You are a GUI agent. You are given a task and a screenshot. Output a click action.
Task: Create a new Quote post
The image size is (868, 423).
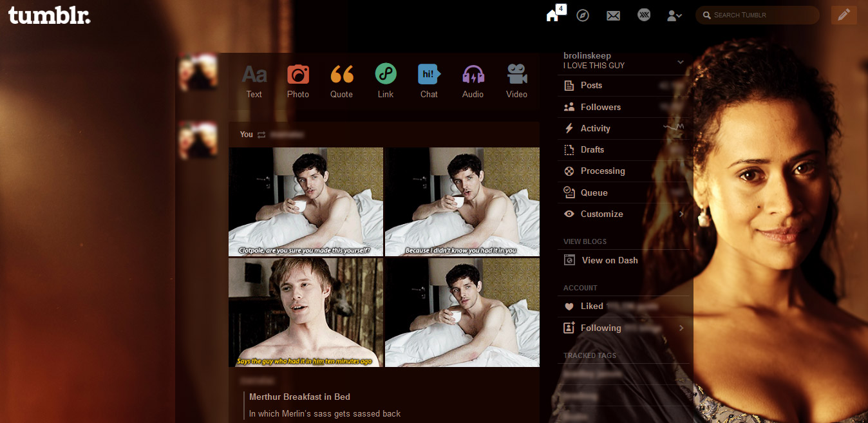point(341,81)
